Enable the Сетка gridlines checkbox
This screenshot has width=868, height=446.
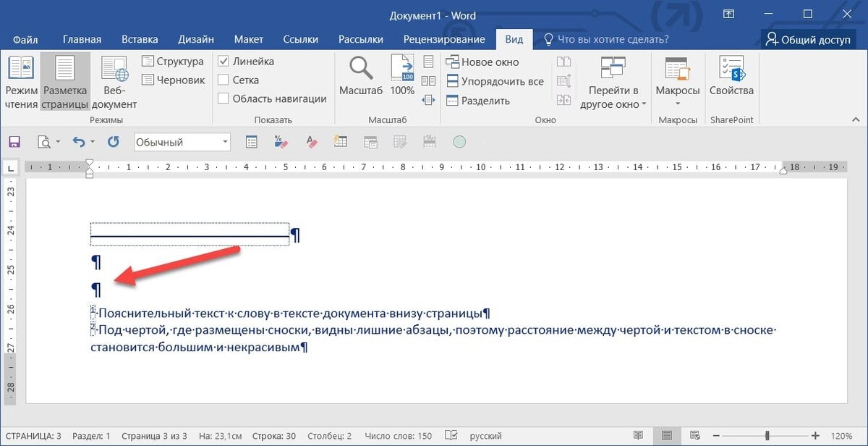[x=224, y=80]
